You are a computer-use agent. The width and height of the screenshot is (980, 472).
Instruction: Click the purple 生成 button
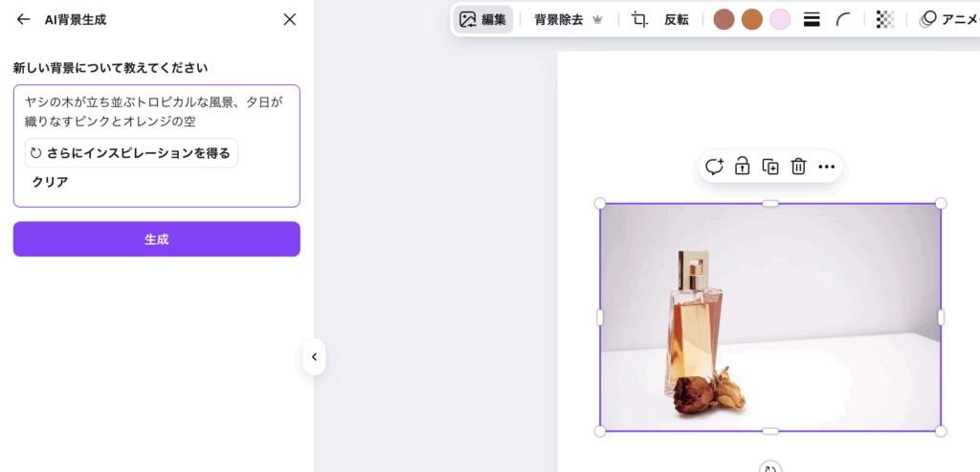coord(156,239)
